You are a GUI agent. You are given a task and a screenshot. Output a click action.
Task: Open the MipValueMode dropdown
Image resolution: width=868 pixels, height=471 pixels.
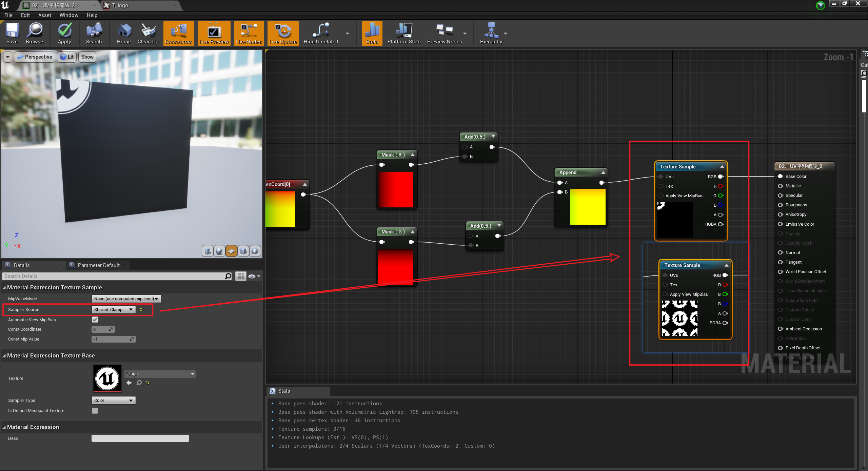tap(125, 299)
